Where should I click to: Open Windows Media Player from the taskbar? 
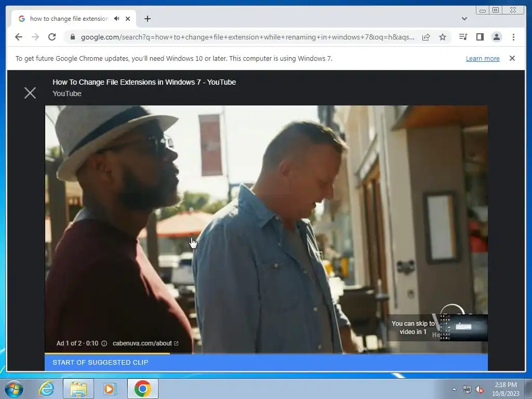(110, 389)
